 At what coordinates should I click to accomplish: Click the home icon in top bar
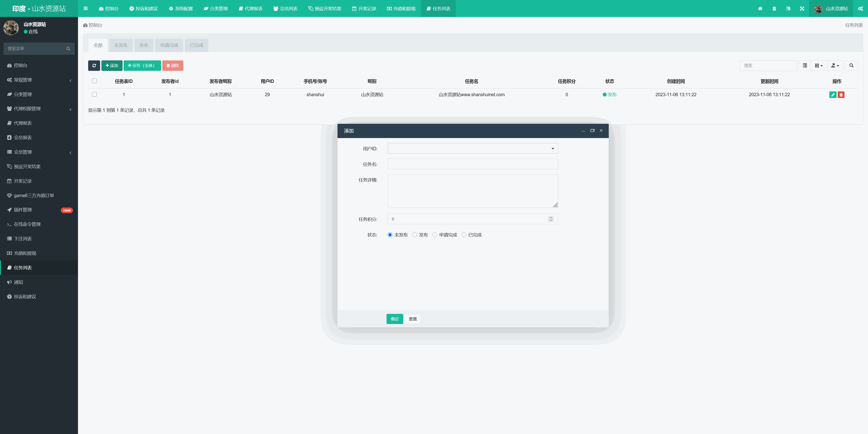coord(760,9)
